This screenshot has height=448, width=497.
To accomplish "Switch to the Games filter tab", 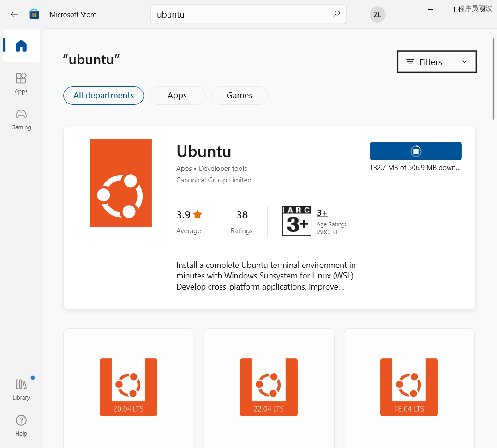I will [240, 96].
